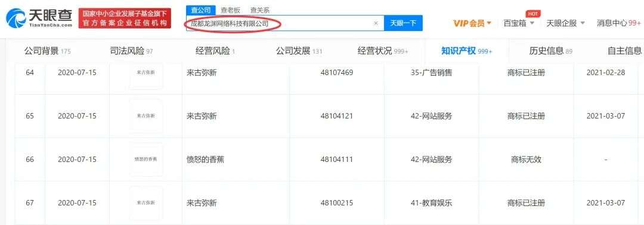Click 42-网站服务 in row 66
Screen dimensions: 644x225
point(431,160)
